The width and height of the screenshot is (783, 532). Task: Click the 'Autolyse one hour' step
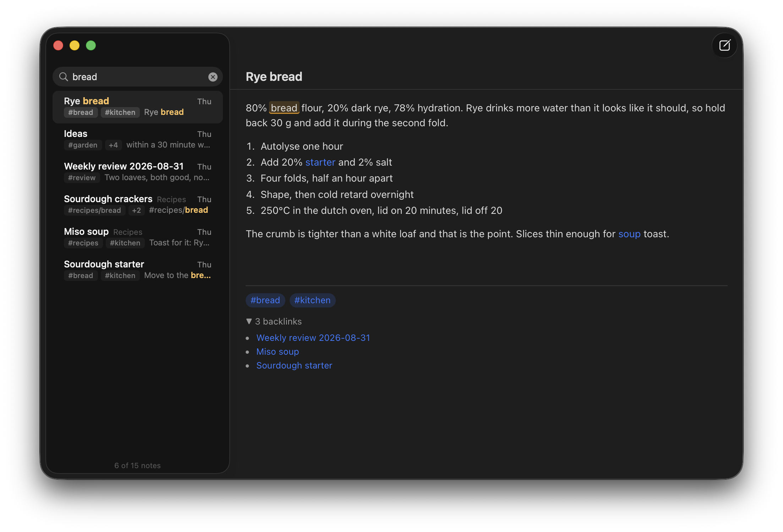point(302,146)
